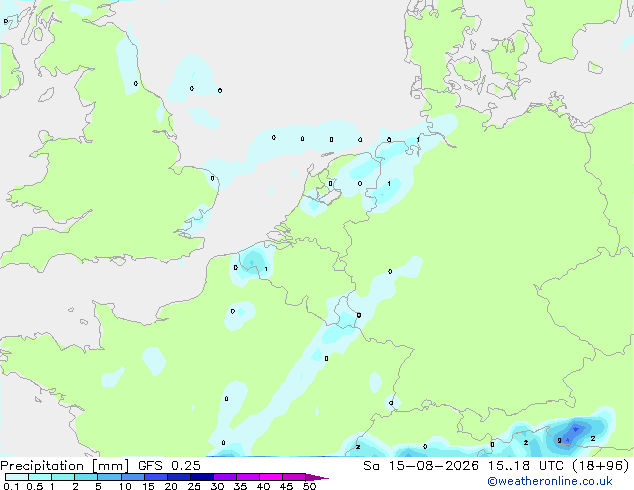The width and height of the screenshot is (634, 490).
Task: Click the legend value '50'
Action: (x=309, y=486)
